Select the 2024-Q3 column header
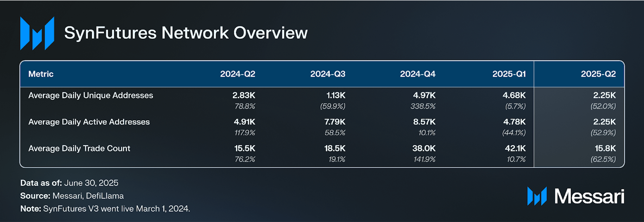The width and height of the screenshot is (644, 222). (328, 74)
